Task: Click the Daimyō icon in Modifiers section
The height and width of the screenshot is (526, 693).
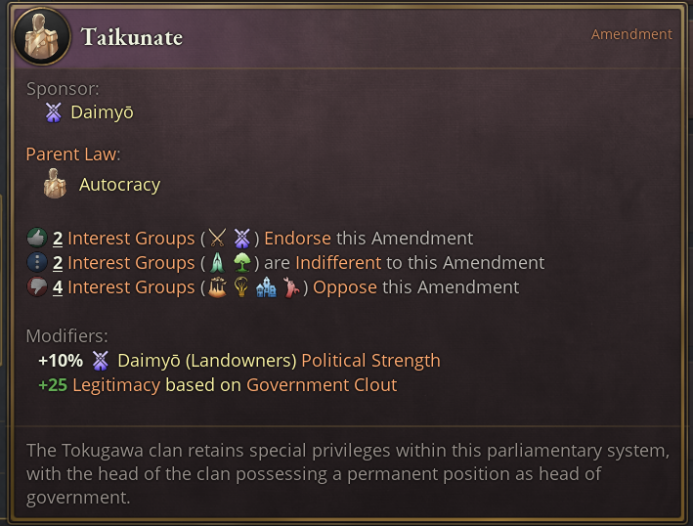Action: (x=100, y=360)
